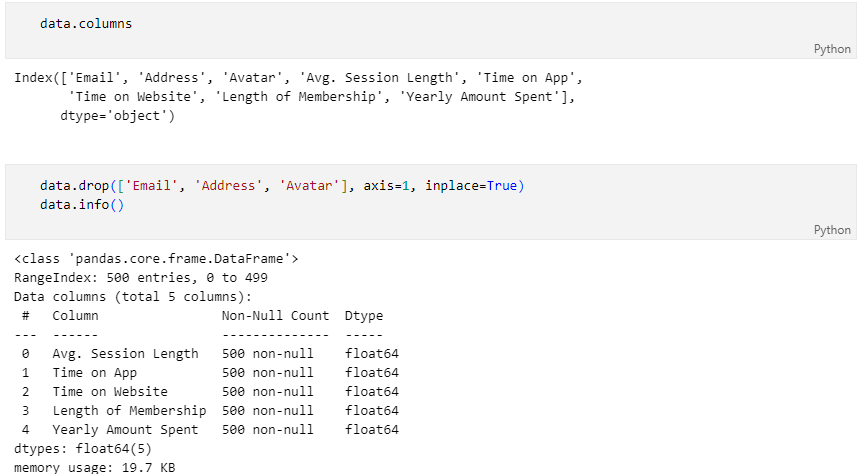Click the Python language label of data.columns cell
Image resolution: width=862 pixels, height=474 pixels.
[832, 49]
